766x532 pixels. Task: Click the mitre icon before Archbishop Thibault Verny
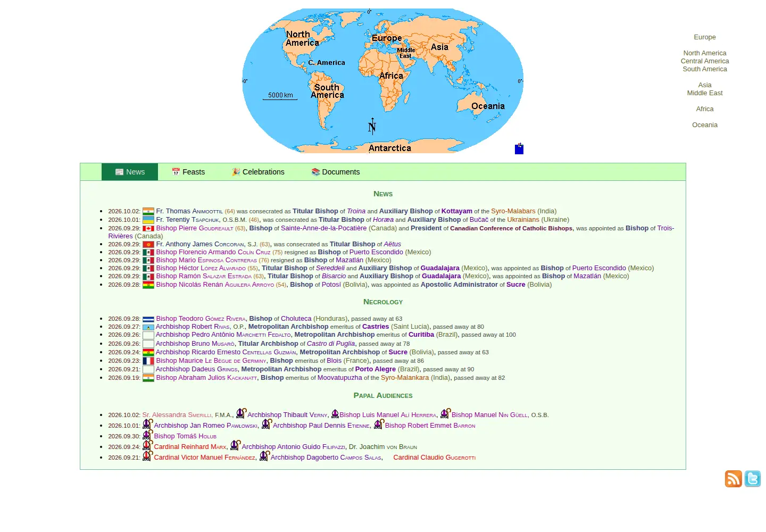click(x=241, y=413)
